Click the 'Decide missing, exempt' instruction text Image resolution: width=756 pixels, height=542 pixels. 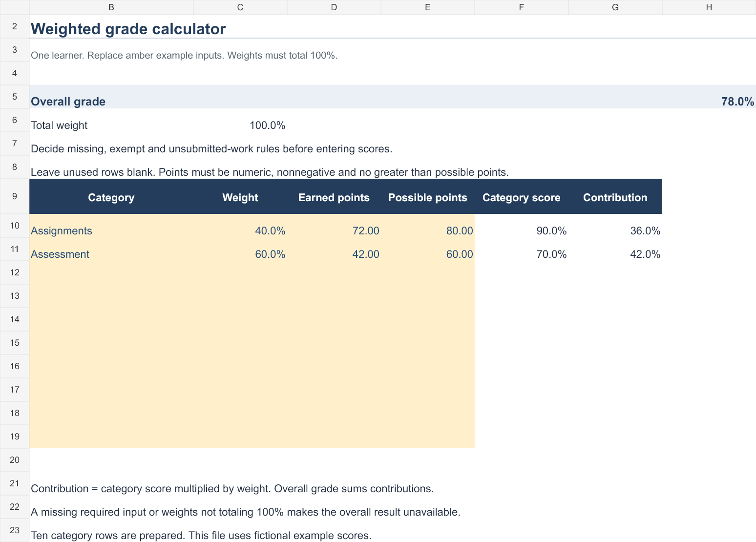(211, 149)
